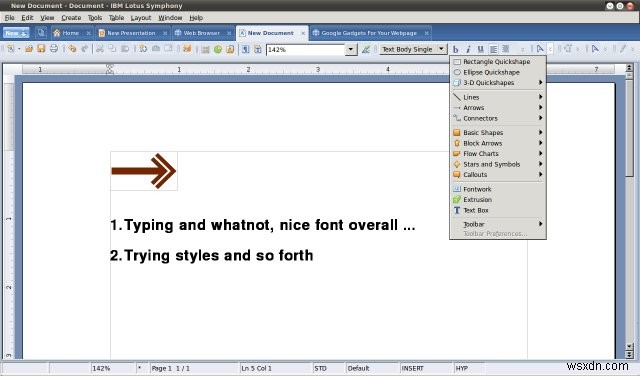Switch to the Home tab
The image size is (640, 376).
point(71,33)
